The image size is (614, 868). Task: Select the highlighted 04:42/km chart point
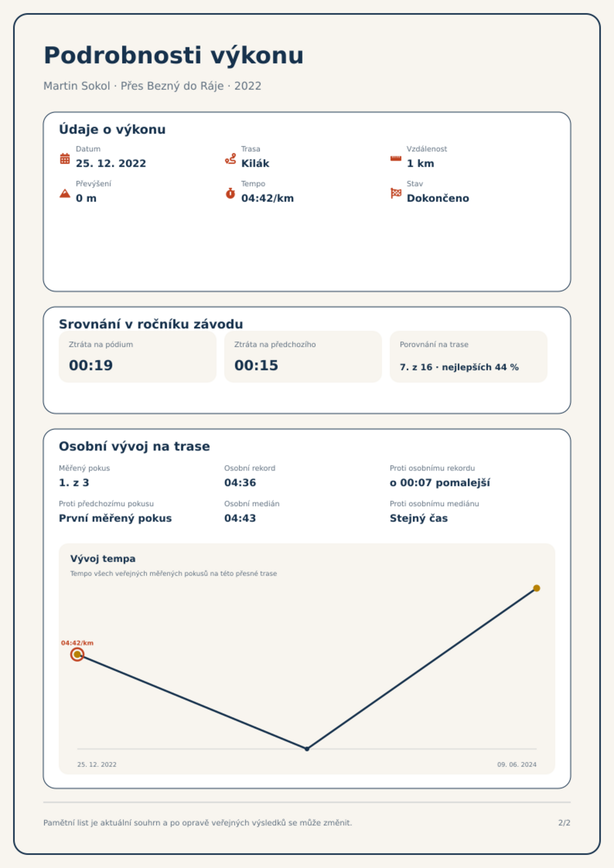[77, 654]
